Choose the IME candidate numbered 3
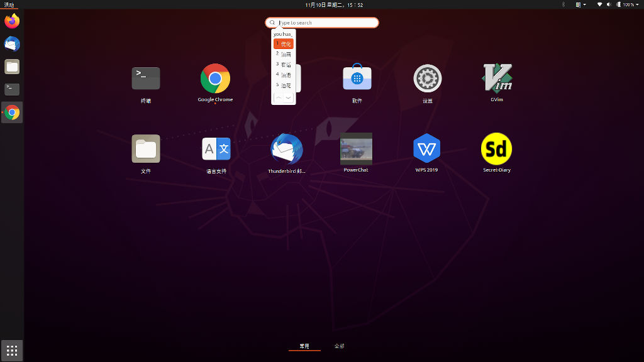Screen dimensions: 644x362 284,65
